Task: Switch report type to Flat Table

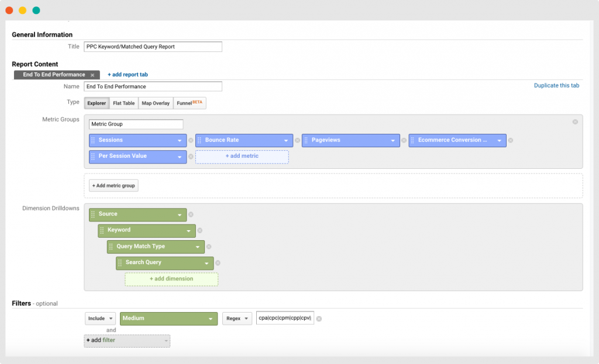Action: click(x=123, y=103)
